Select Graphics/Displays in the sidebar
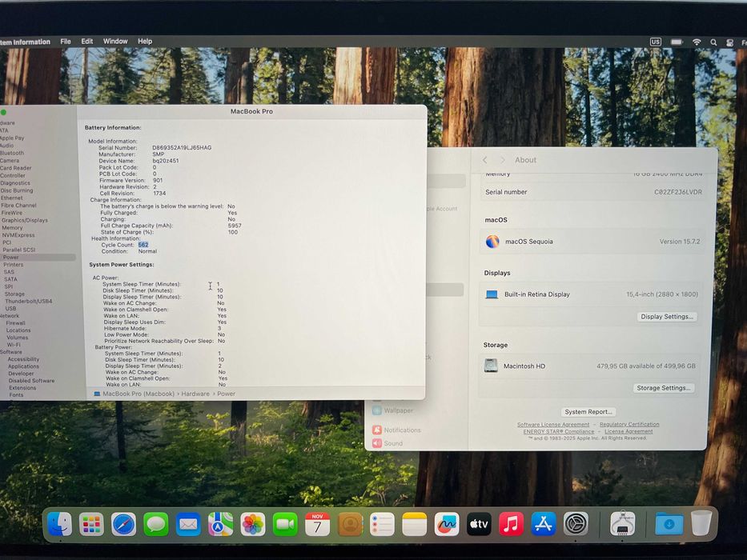This screenshot has width=747, height=560. click(24, 221)
